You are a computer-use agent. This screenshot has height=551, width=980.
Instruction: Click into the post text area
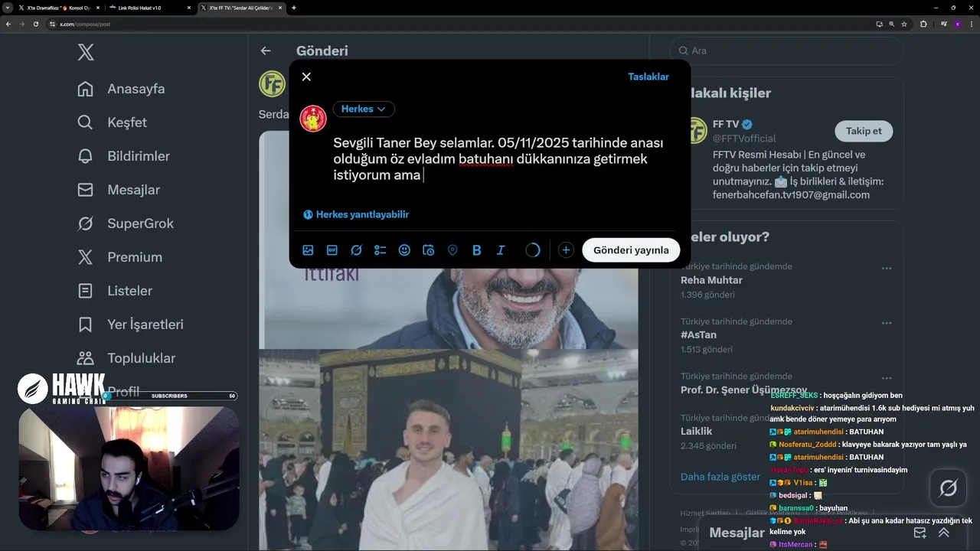(498, 159)
